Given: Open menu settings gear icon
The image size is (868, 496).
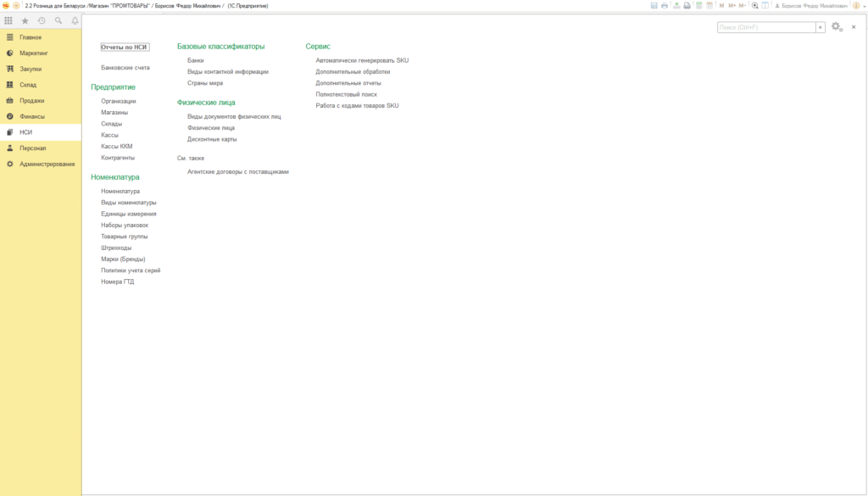Looking at the screenshot, I should (837, 26).
